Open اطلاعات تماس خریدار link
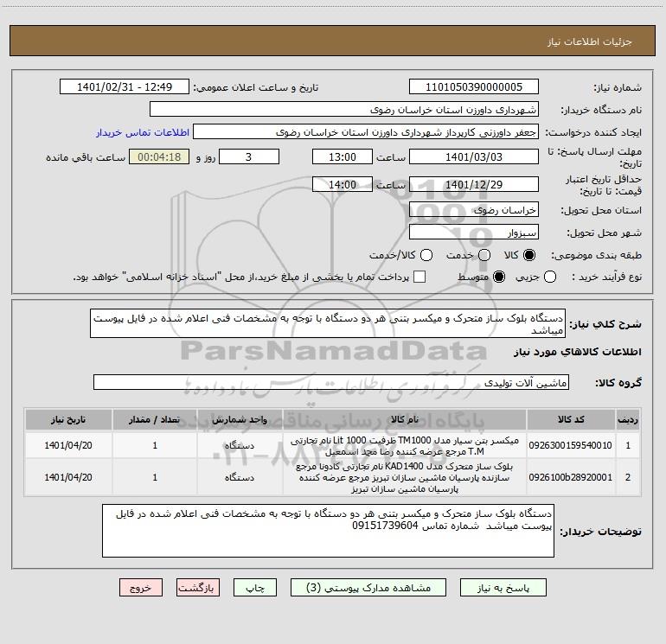This screenshot has height=644, width=666. (143, 132)
